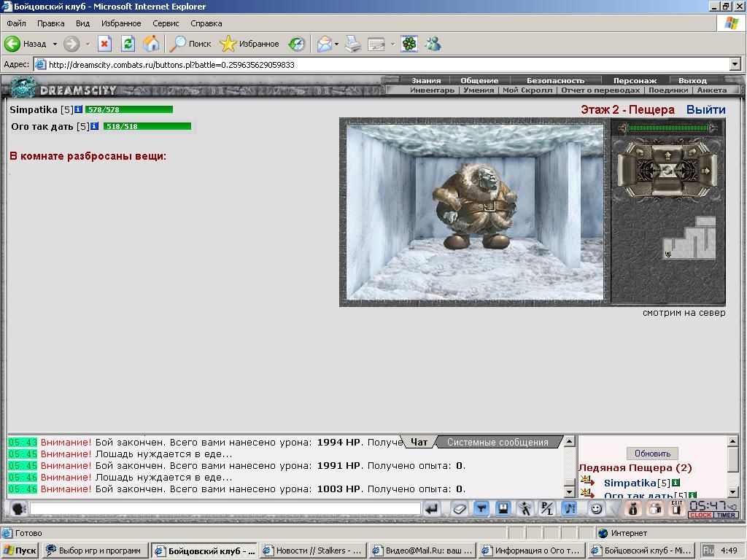Open Forward button history dropdown arrow

(88, 44)
